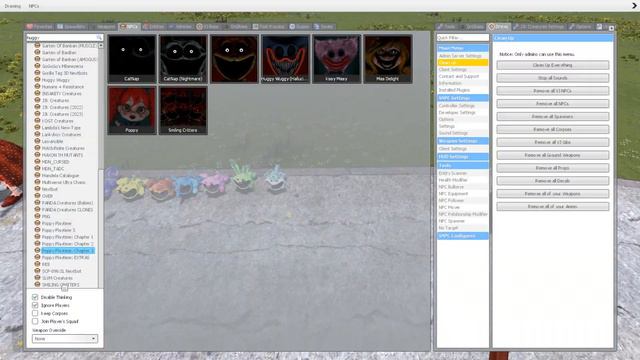Click the category icon beside PANDA Creatures CLONES
The height and width of the screenshot is (360, 640).
(37, 209)
